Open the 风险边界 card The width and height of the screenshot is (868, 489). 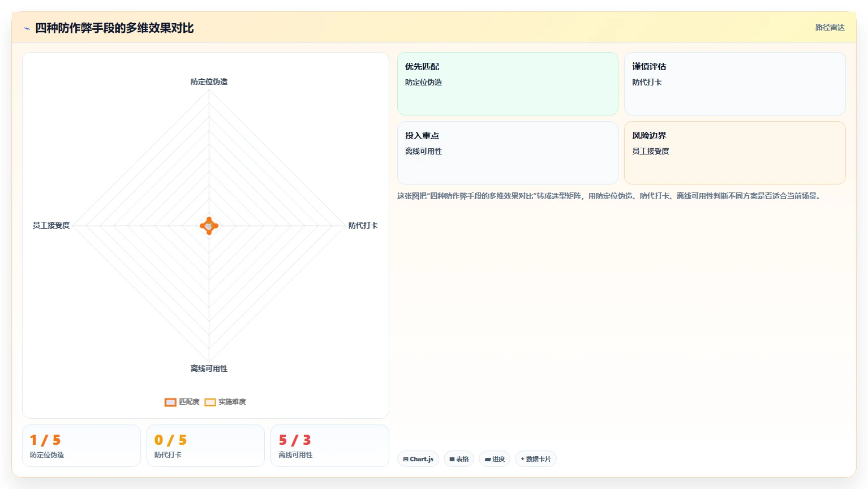[x=735, y=153]
